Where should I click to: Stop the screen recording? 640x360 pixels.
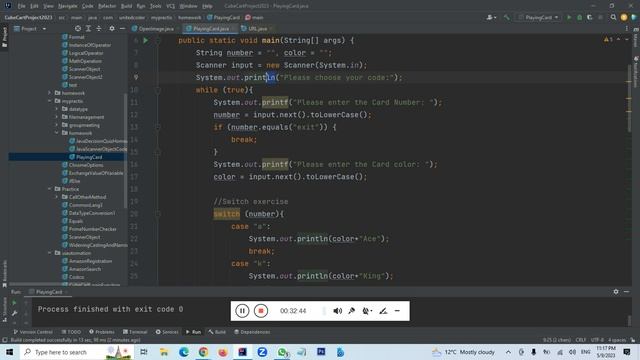261,311
